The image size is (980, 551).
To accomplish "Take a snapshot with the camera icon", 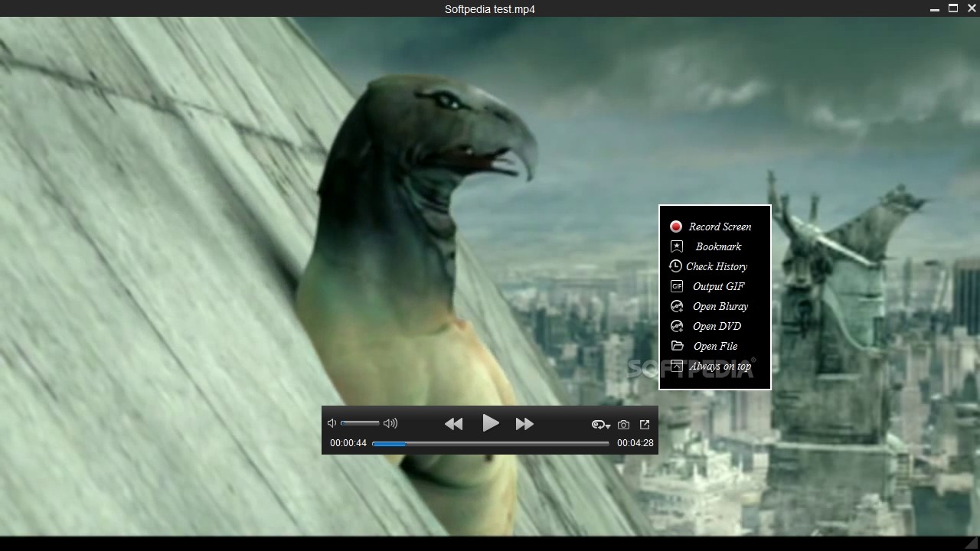I will pos(623,424).
